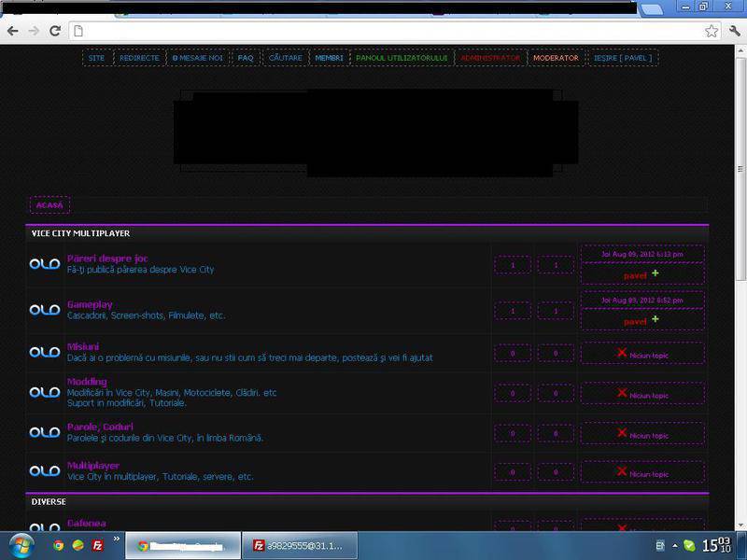Open the REDIRECTE menu item
The image size is (747, 560).
[139, 58]
